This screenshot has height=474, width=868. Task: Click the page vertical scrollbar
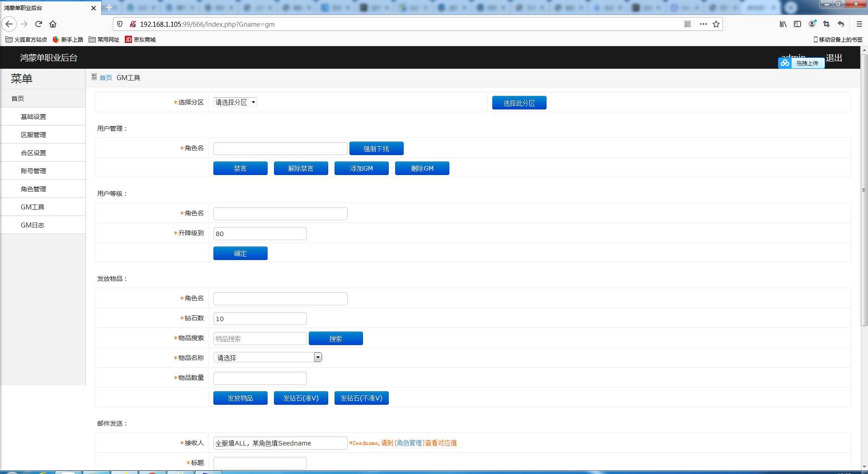864,190
